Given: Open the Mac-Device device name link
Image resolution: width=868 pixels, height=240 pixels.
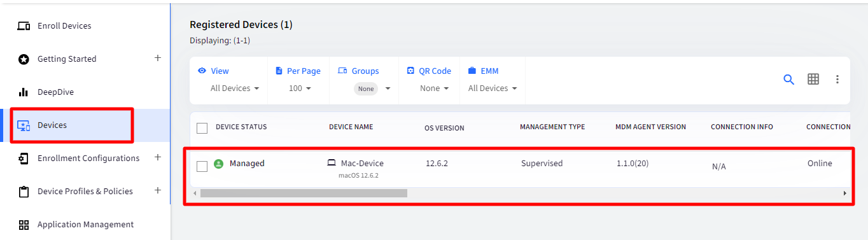Looking at the screenshot, I should tap(362, 164).
